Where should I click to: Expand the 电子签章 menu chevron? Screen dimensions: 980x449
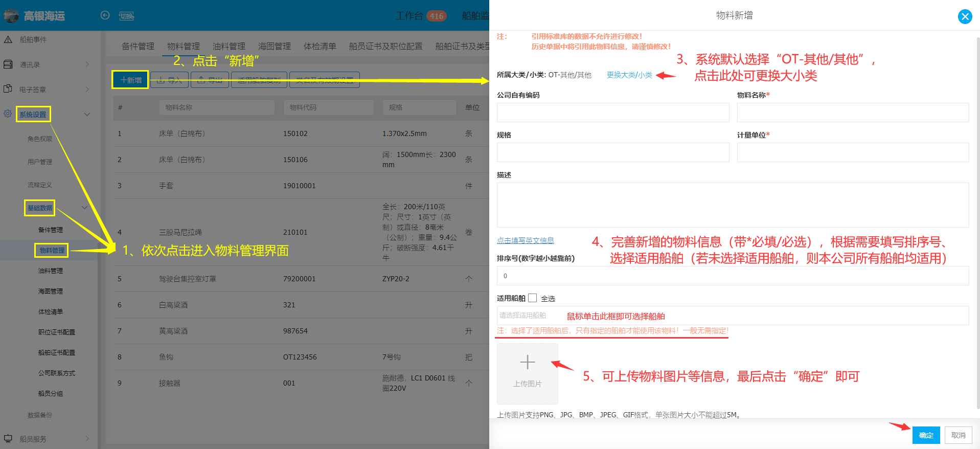(87, 89)
